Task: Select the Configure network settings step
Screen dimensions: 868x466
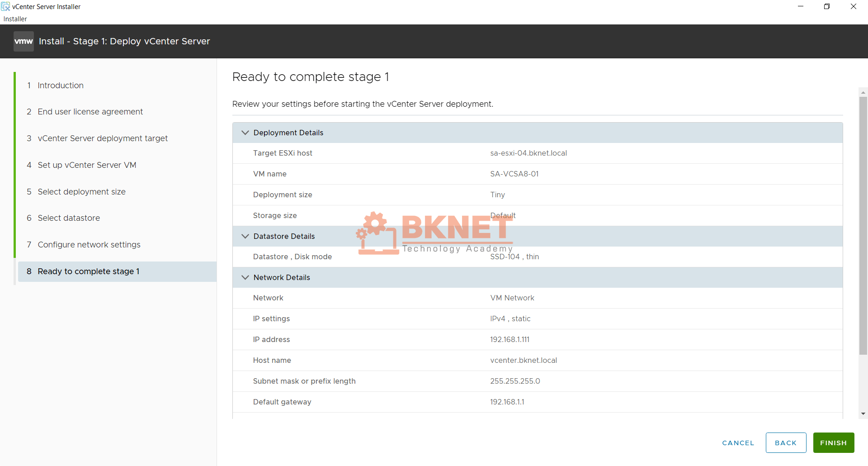Action: tap(89, 245)
